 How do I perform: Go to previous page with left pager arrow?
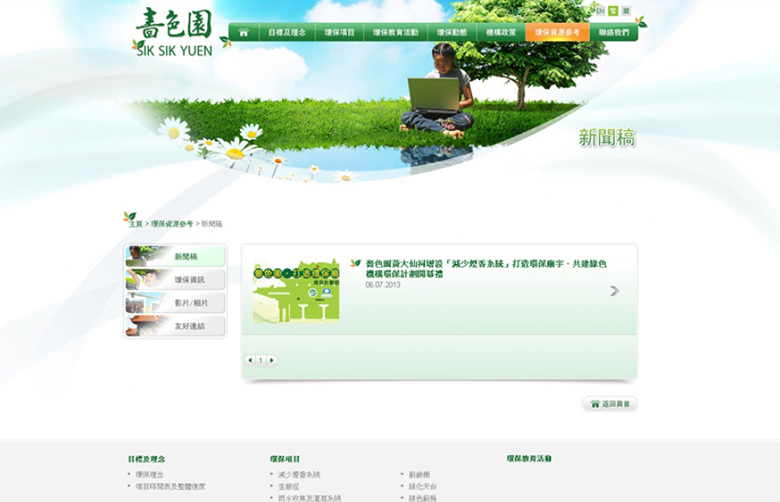(250, 360)
